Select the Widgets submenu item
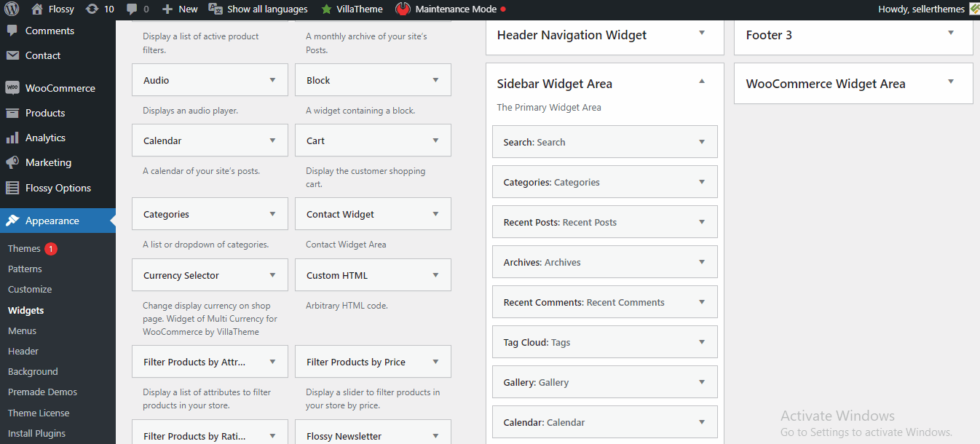This screenshot has width=980, height=444. point(26,310)
